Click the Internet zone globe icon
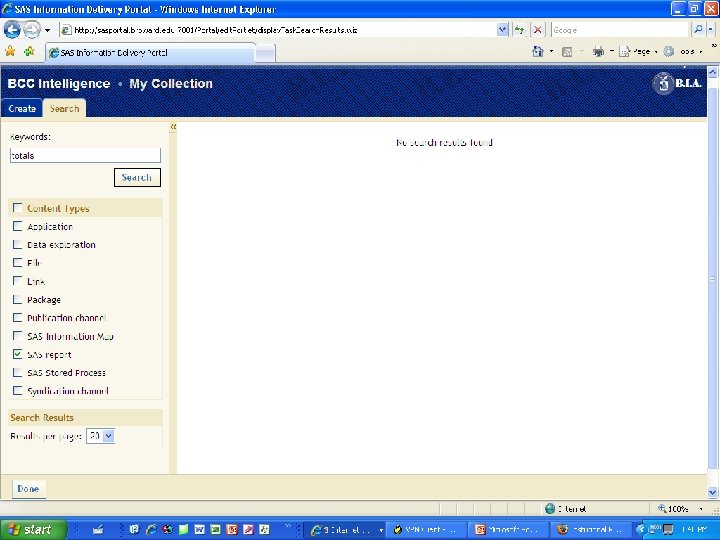Screen dimensions: 720x540 click(550, 509)
